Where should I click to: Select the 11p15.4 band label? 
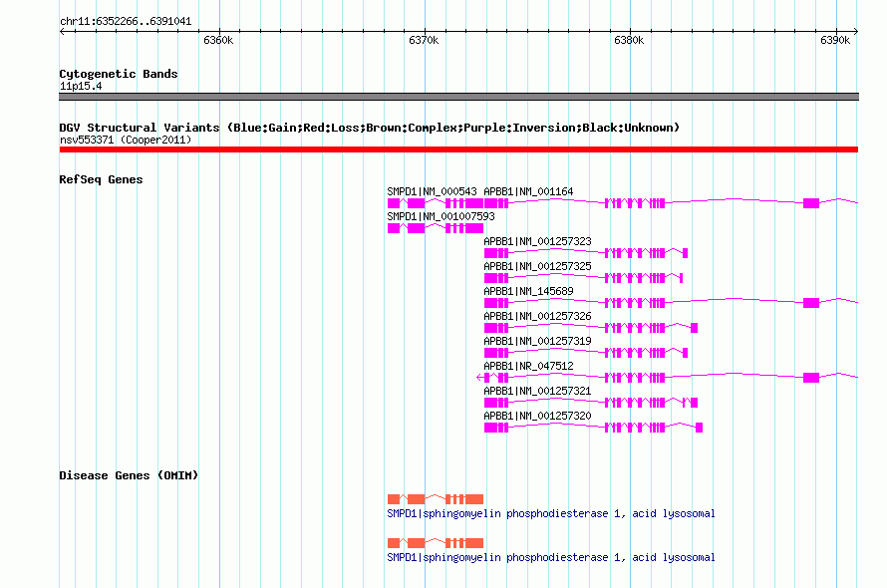coord(81,86)
